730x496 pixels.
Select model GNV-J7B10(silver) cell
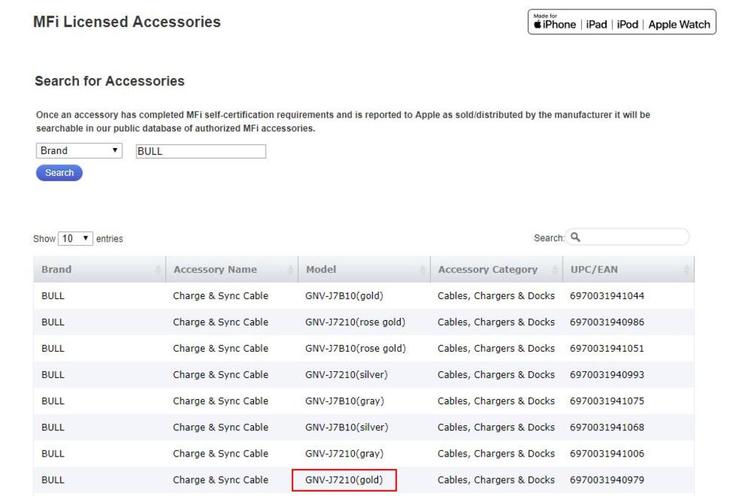click(347, 427)
